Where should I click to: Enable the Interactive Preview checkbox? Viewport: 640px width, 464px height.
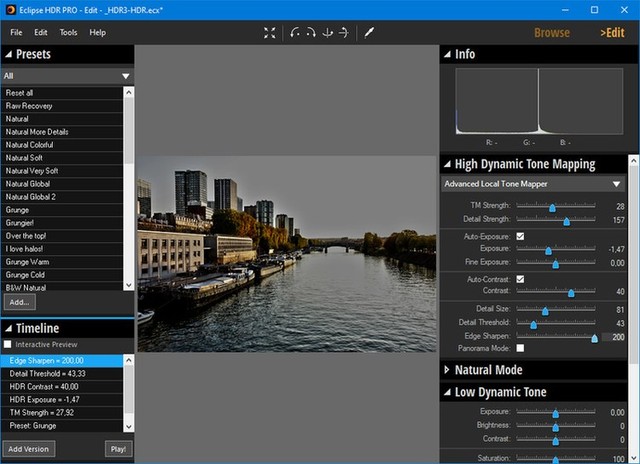tap(9, 344)
